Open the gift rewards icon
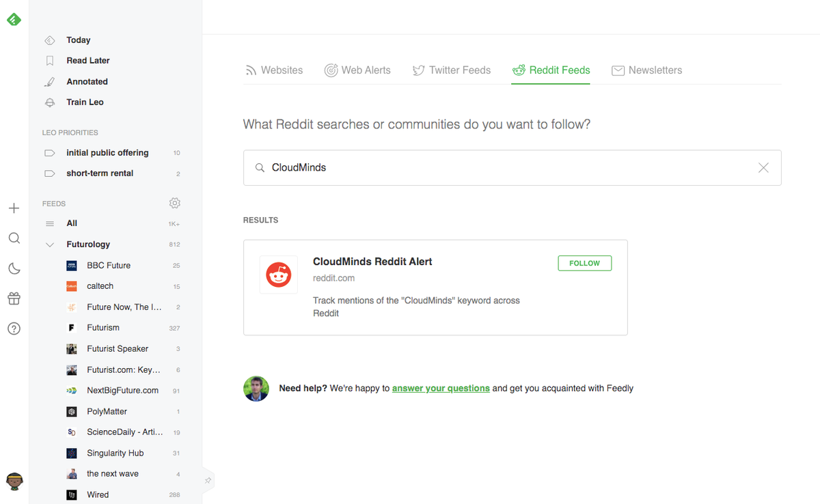Screen dimensions: 820x504 click(x=14, y=298)
